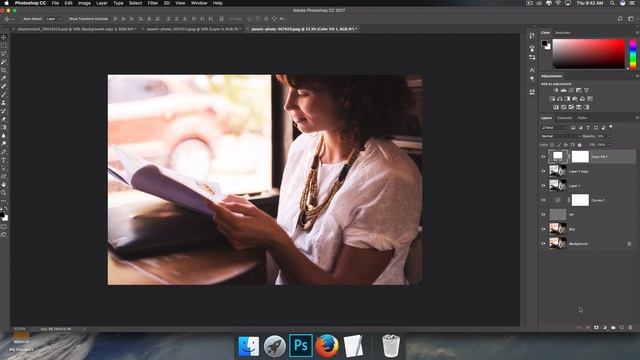Add a Black & White adjustment

pyautogui.click(x=567, y=99)
